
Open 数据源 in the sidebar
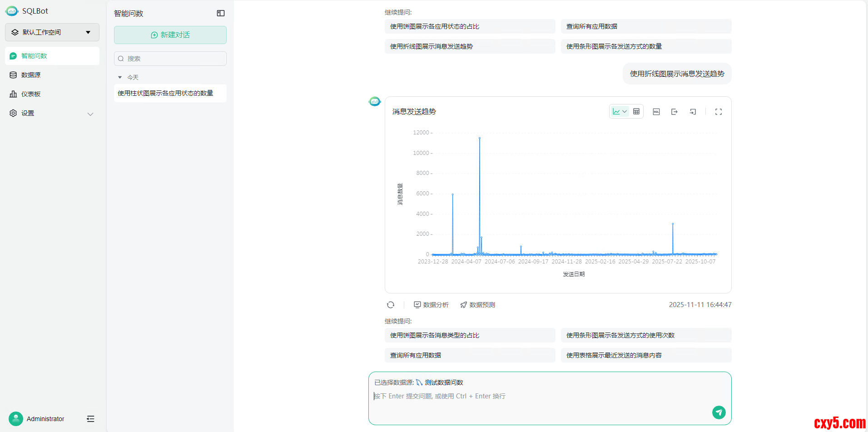(31, 75)
